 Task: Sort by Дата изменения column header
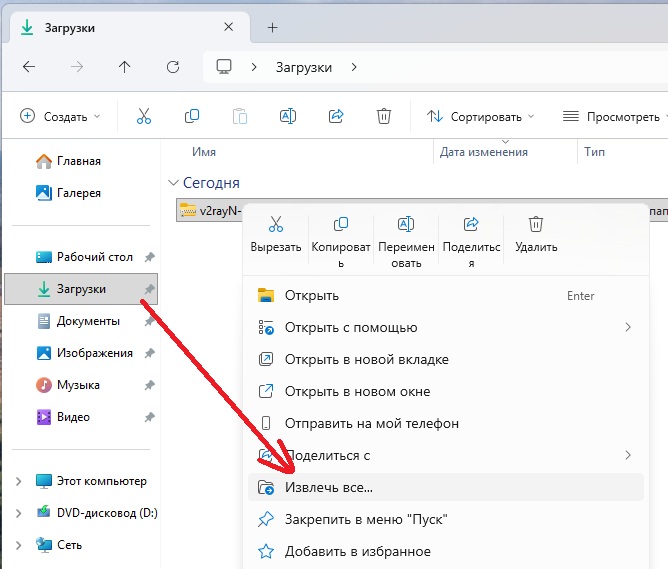click(x=484, y=152)
